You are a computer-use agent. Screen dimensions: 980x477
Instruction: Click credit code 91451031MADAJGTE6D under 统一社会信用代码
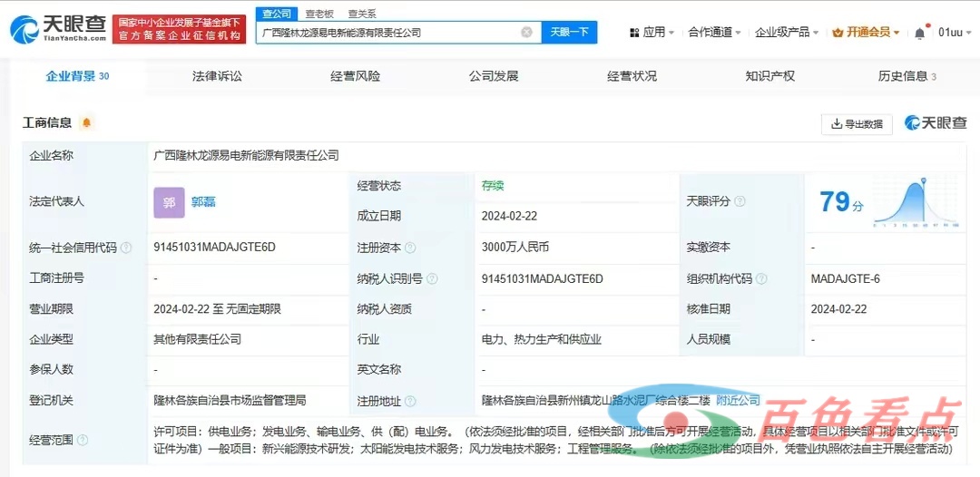click(214, 248)
